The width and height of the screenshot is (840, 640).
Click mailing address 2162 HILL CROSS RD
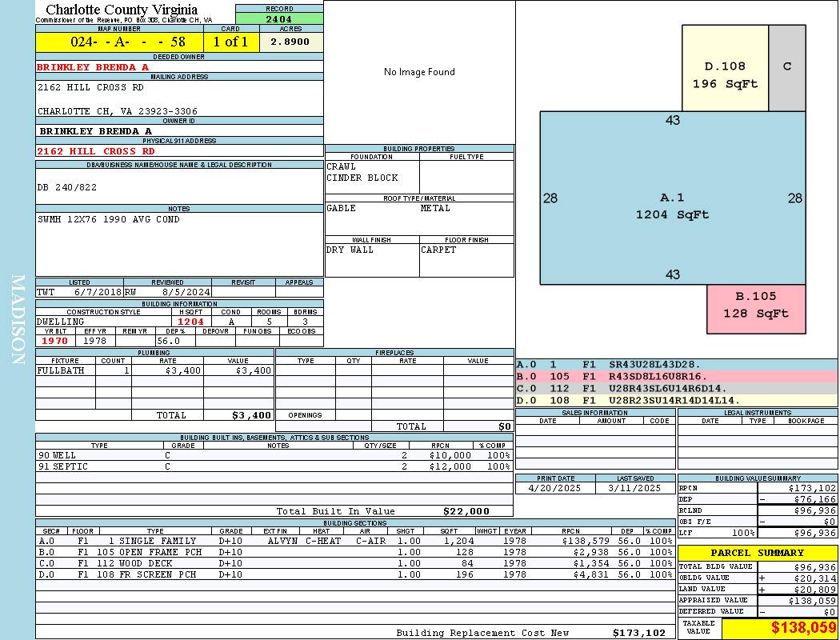[x=90, y=86]
